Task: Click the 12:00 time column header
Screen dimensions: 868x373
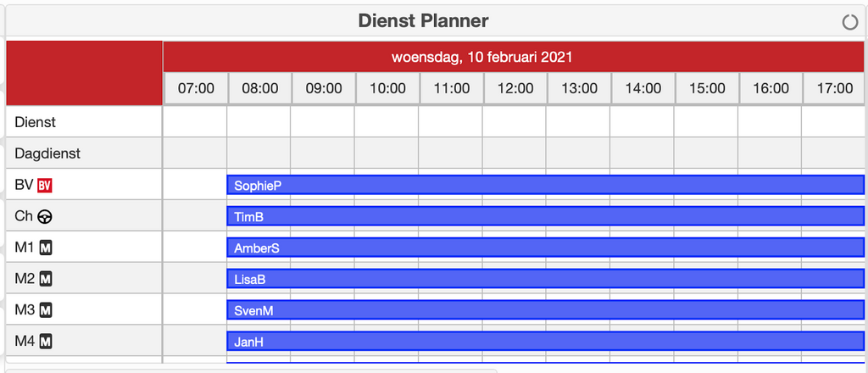Action: tap(515, 88)
